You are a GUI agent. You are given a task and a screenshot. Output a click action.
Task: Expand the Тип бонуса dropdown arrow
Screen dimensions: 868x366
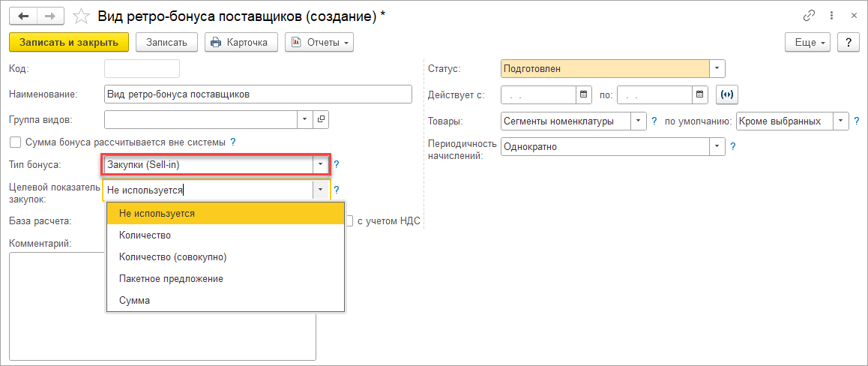click(320, 164)
